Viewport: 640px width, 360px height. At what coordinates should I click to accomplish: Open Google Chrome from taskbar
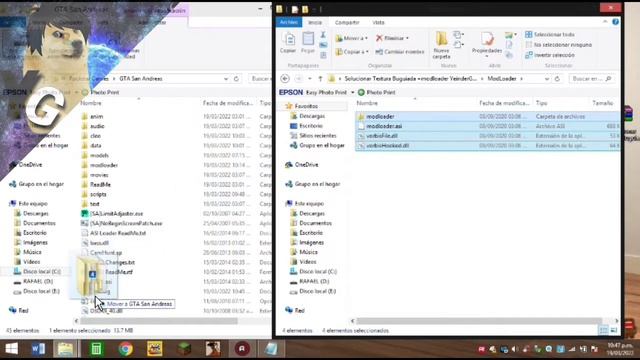126,349
